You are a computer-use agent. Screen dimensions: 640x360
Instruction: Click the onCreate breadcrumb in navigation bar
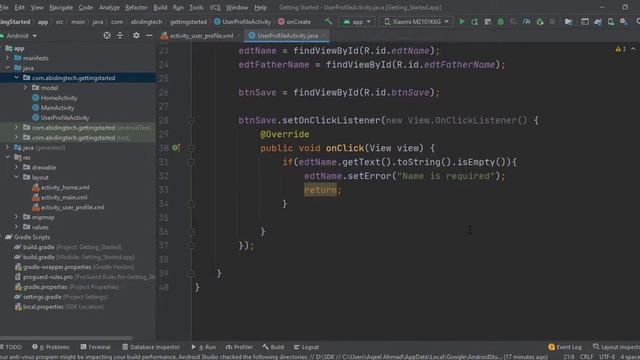pyautogui.click(x=294, y=22)
